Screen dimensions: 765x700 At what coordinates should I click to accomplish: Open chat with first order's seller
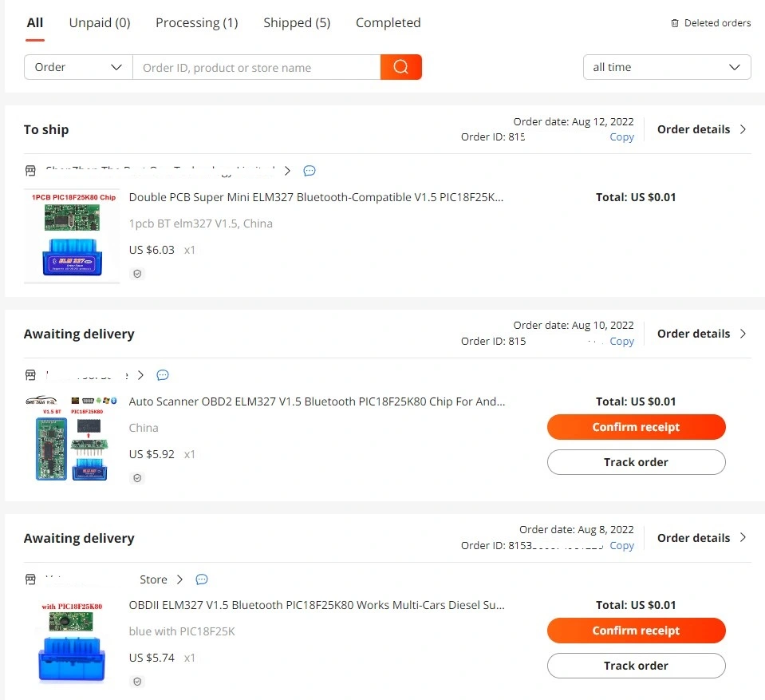[310, 170]
